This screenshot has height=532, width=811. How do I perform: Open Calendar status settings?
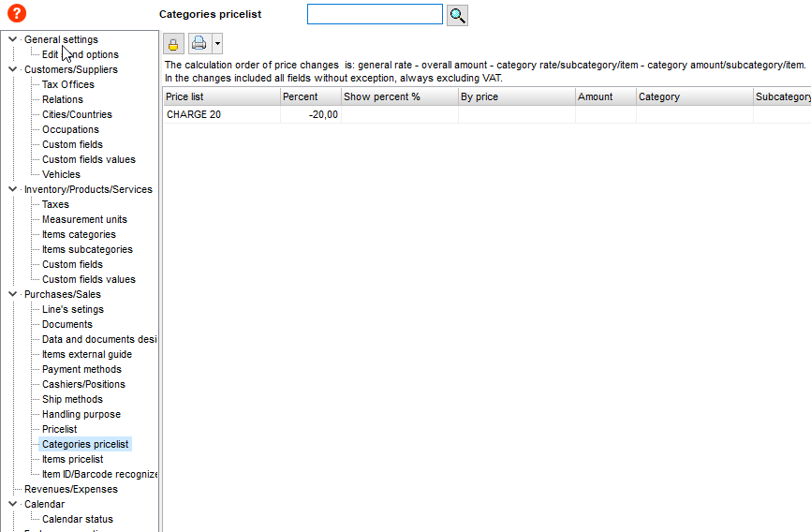point(78,519)
